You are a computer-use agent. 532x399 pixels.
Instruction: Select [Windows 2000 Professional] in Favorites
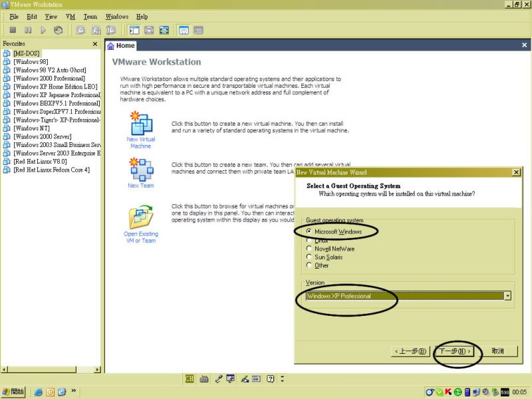point(49,78)
